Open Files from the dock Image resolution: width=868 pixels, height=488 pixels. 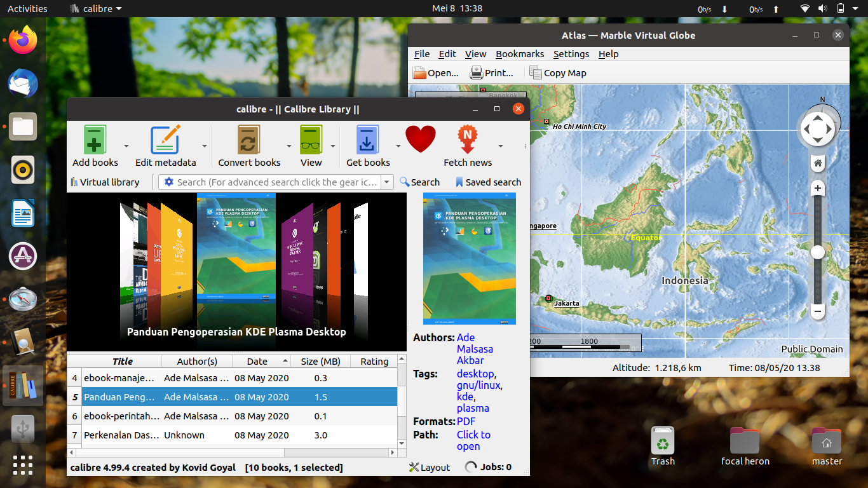(23, 126)
